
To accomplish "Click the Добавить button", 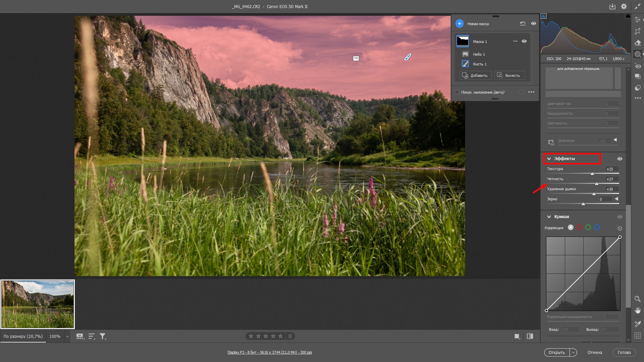I will click(475, 75).
